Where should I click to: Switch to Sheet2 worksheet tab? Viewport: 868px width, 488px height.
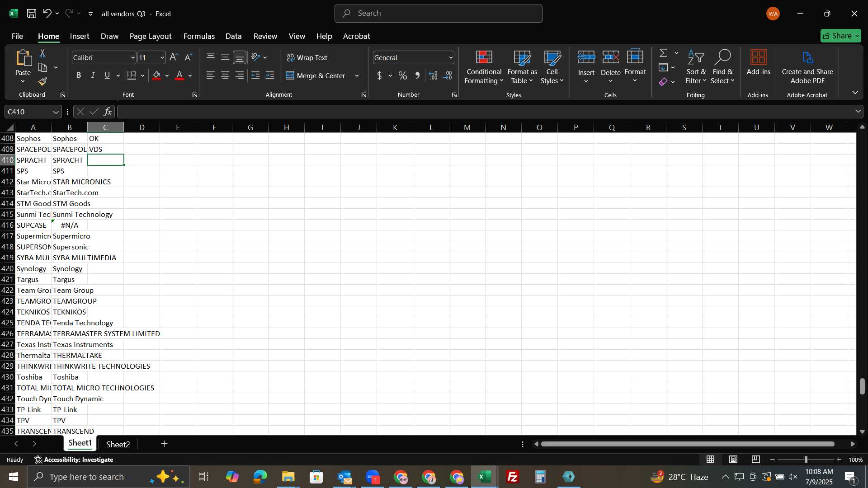click(118, 444)
